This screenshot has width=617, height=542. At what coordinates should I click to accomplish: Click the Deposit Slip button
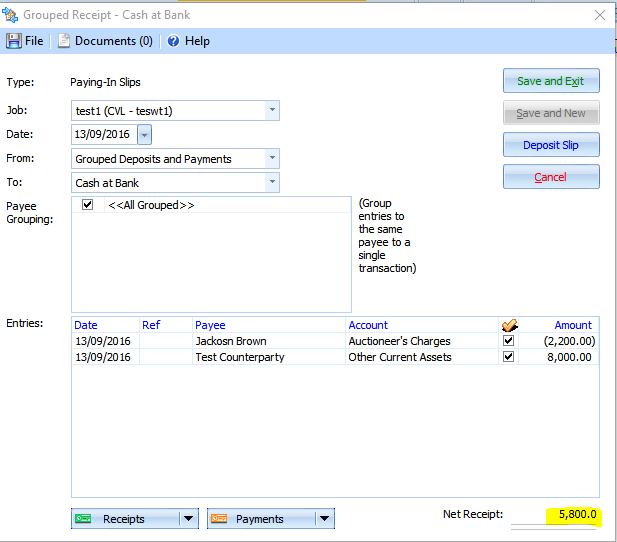pos(550,145)
